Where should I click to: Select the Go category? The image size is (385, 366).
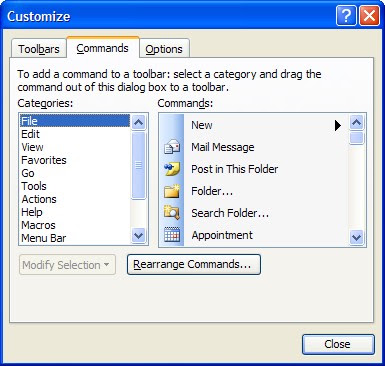click(75, 173)
